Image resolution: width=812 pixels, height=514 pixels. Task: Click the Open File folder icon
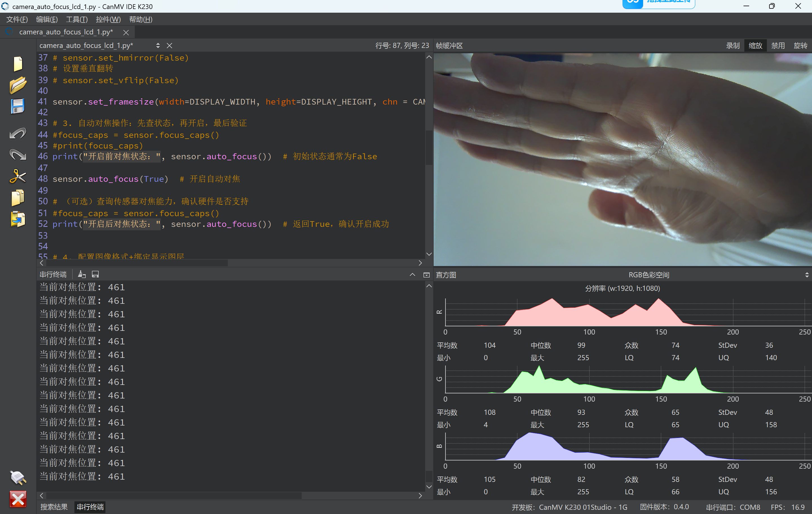(x=17, y=85)
